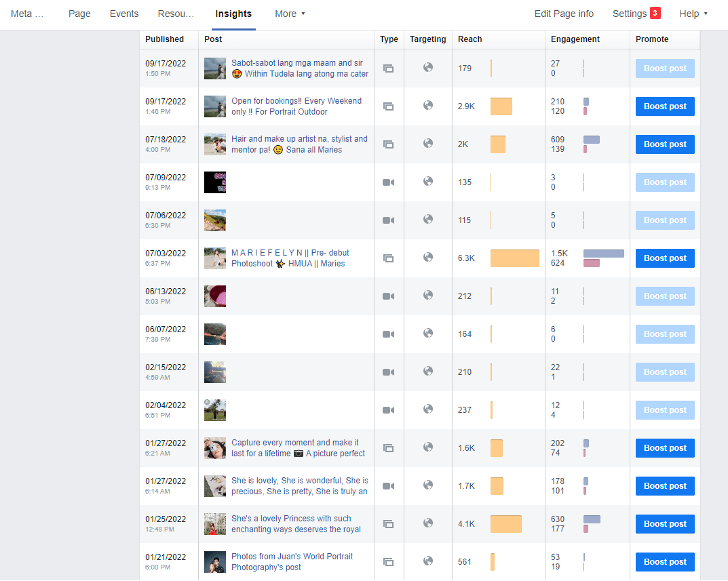Open the Meta Business tab
Image resolution: width=728 pixels, height=581 pixels.
27,14
